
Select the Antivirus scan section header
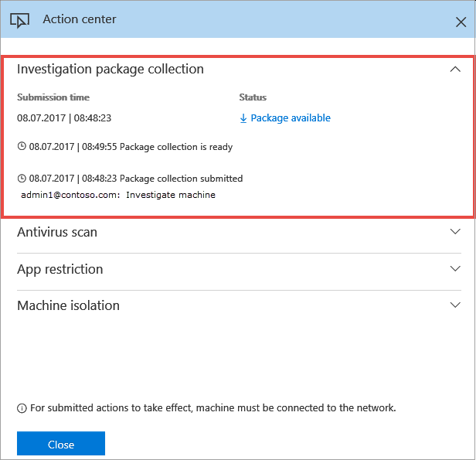tap(57, 232)
